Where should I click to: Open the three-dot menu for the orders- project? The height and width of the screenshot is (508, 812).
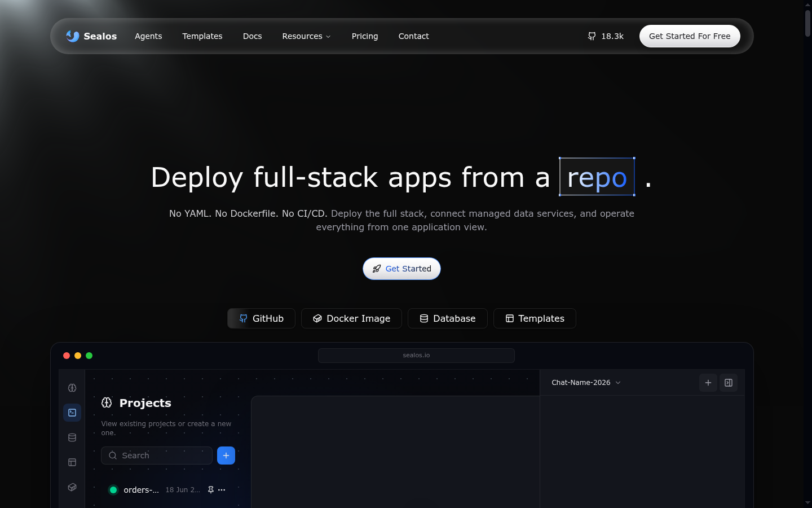[x=222, y=490]
